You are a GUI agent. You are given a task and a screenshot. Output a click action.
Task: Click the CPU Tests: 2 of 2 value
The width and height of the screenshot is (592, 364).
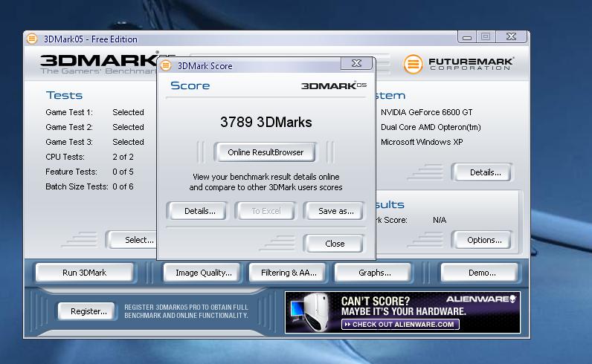pyautogui.click(x=123, y=157)
